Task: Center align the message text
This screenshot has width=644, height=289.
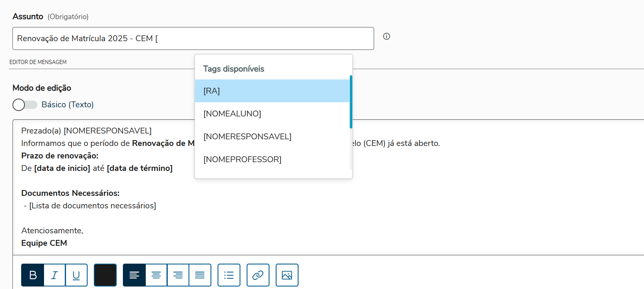Action: (156, 275)
